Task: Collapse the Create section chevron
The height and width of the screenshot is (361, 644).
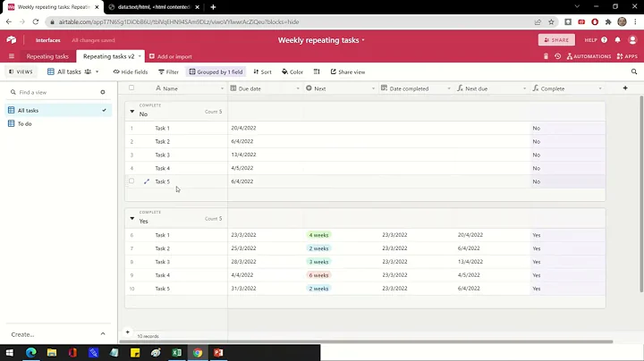Action: pos(103,334)
